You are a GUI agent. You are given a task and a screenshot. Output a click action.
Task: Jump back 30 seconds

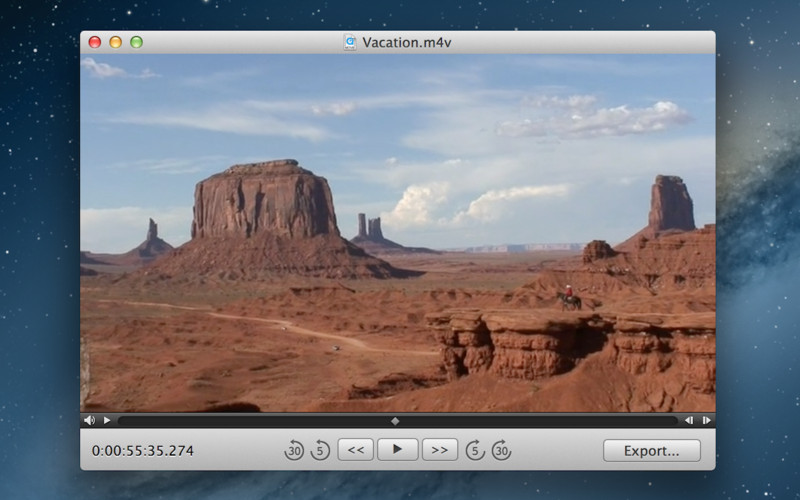point(294,450)
